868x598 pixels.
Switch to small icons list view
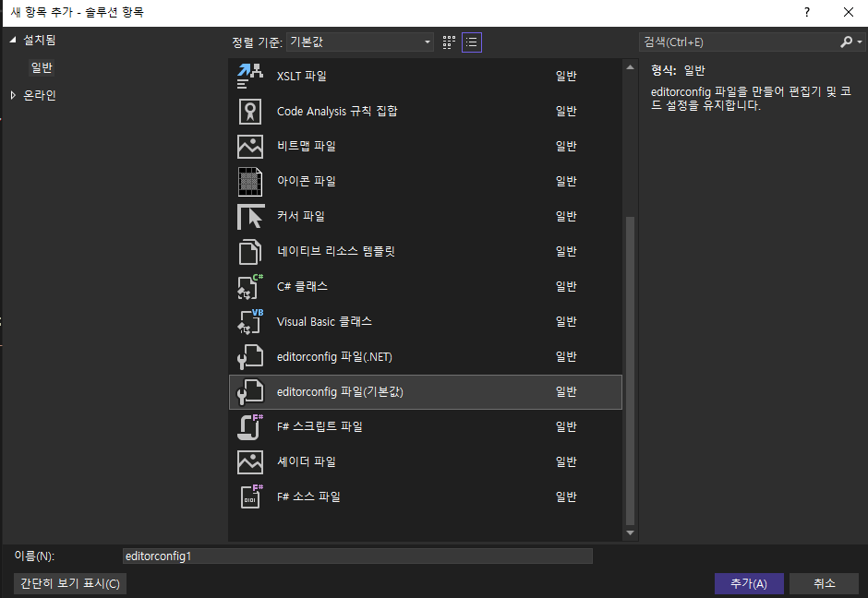(x=472, y=42)
